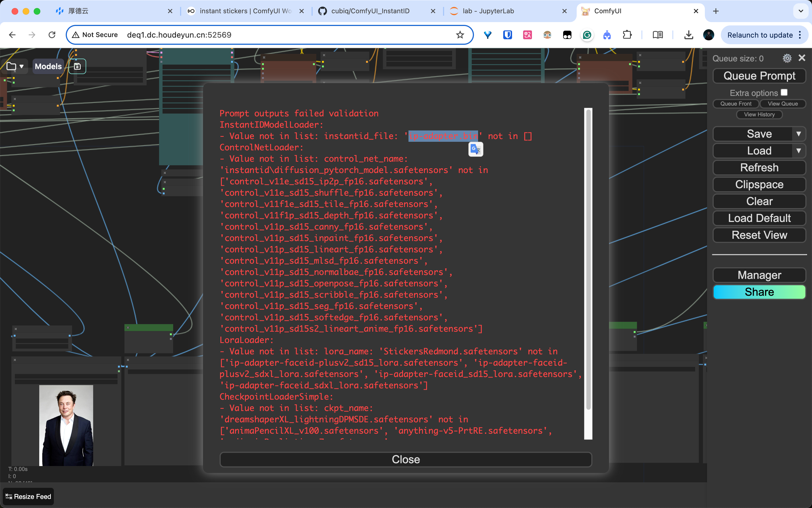Click the Google Translate popup icon
Viewport: 812px width, 508px height.
click(x=475, y=149)
